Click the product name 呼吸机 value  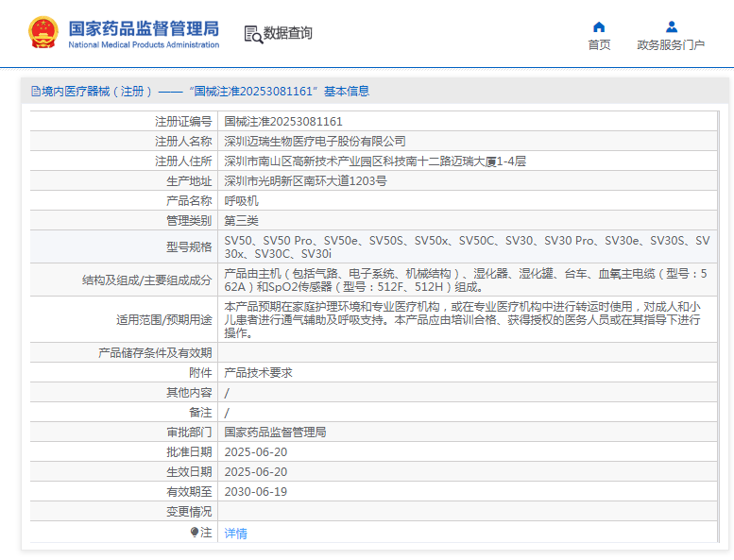click(x=241, y=201)
